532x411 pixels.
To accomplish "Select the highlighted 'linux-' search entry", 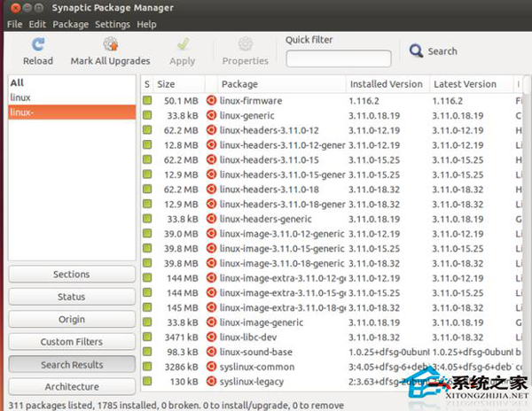I will coord(72,112).
